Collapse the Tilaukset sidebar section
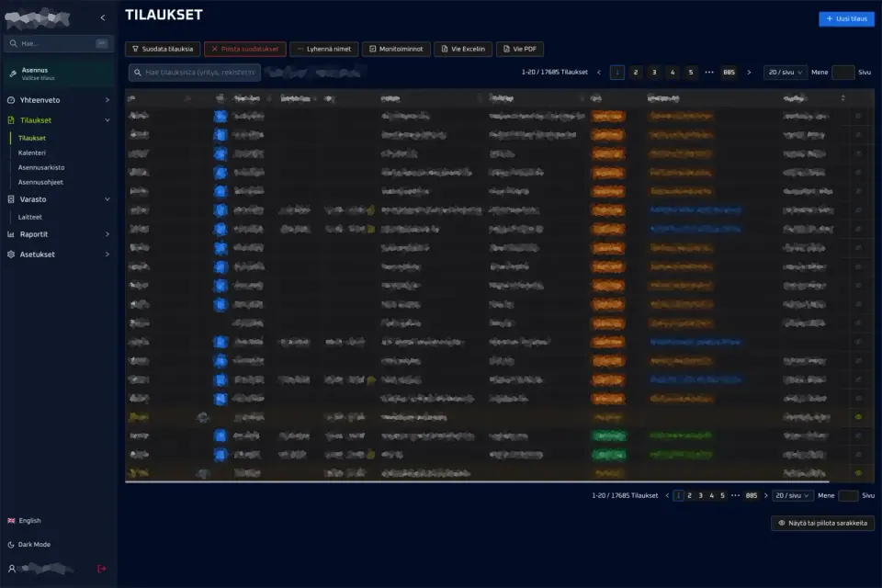Viewport: 882px width, 588px height. pyautogui.click(x=59, y=120)
